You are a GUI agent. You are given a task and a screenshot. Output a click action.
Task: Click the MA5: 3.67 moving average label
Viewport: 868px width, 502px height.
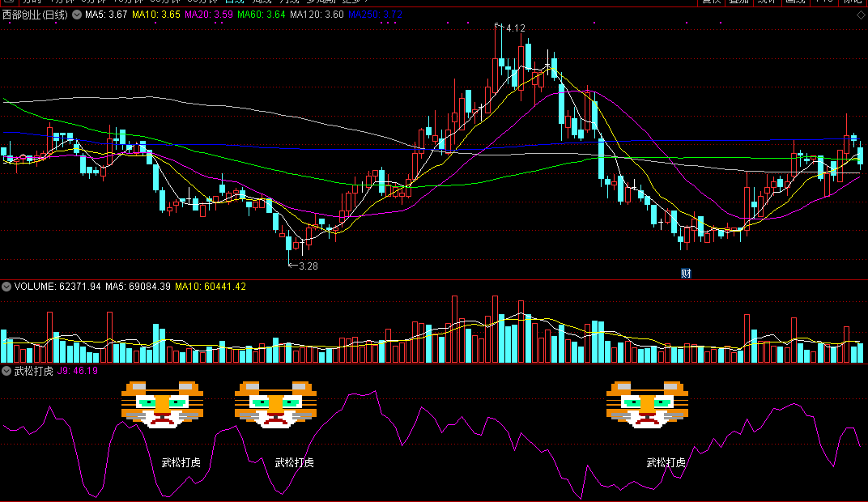(106, 15)
